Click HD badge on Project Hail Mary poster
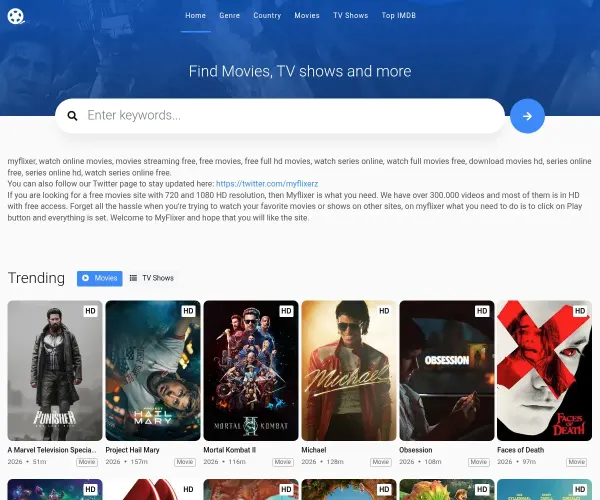This screenshot has width=600, height=500. click(x=188, y=311)
